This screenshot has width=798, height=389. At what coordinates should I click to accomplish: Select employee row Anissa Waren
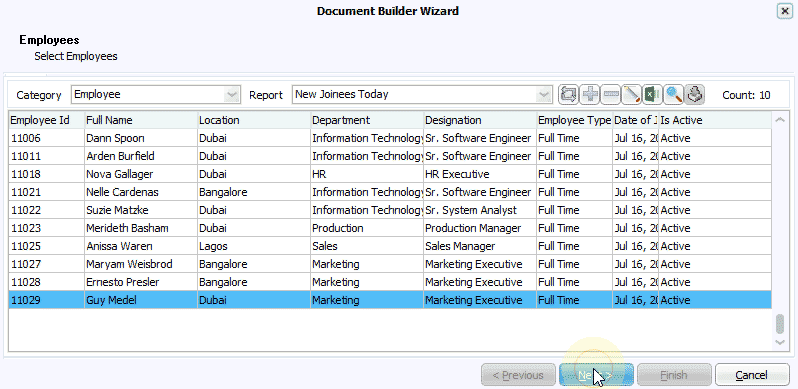coord(390,246)
